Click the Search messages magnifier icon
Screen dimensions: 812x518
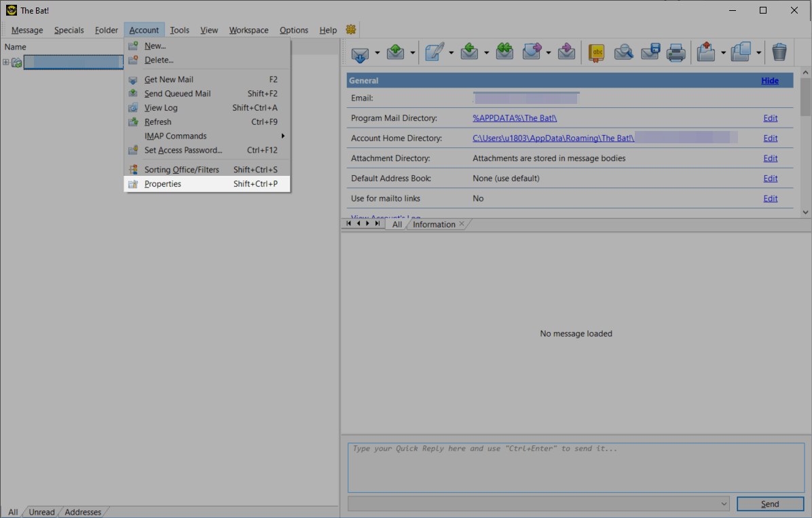(623, 52)
